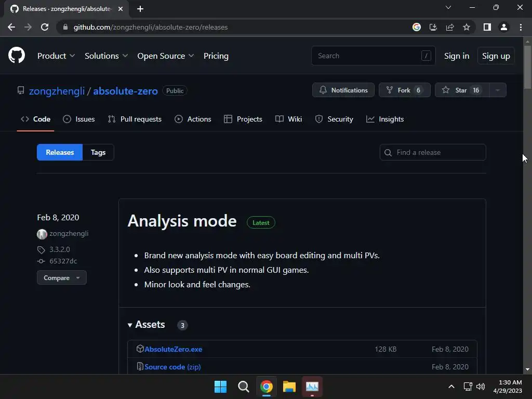The height and width of the screenshot is (399, 532).
Task: Click the GitHub search field
Action: [373, 56]
